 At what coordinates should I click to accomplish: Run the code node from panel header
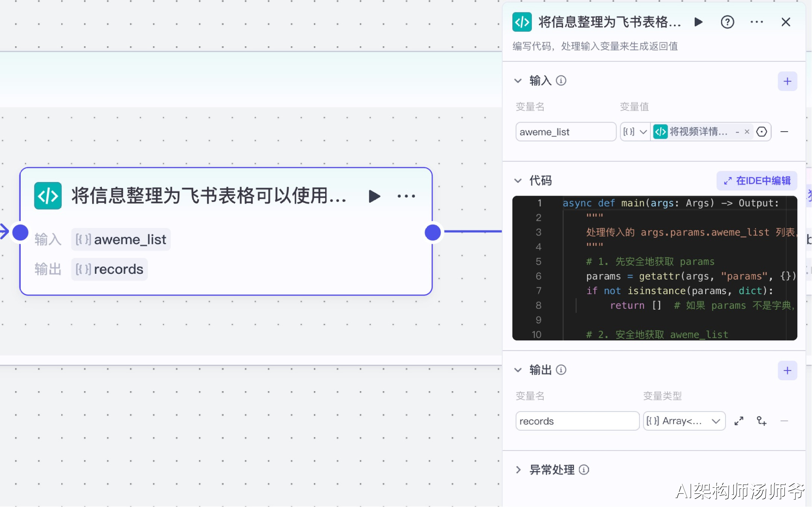tap(698, 22)
